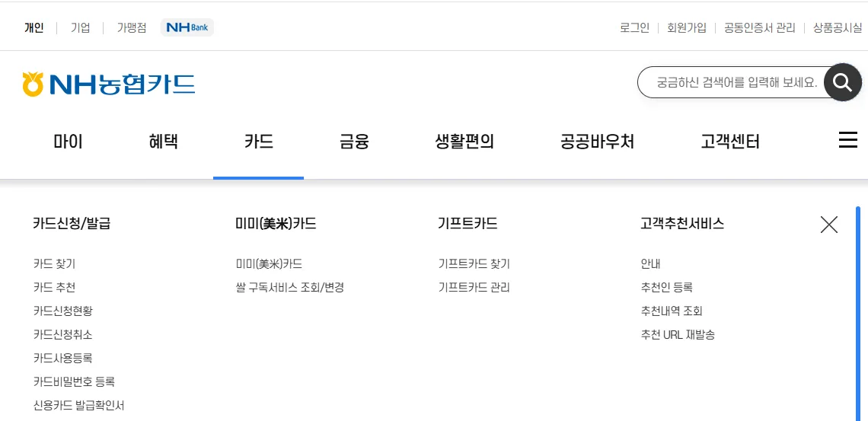Click the search keyword input field

click(731, 82)
